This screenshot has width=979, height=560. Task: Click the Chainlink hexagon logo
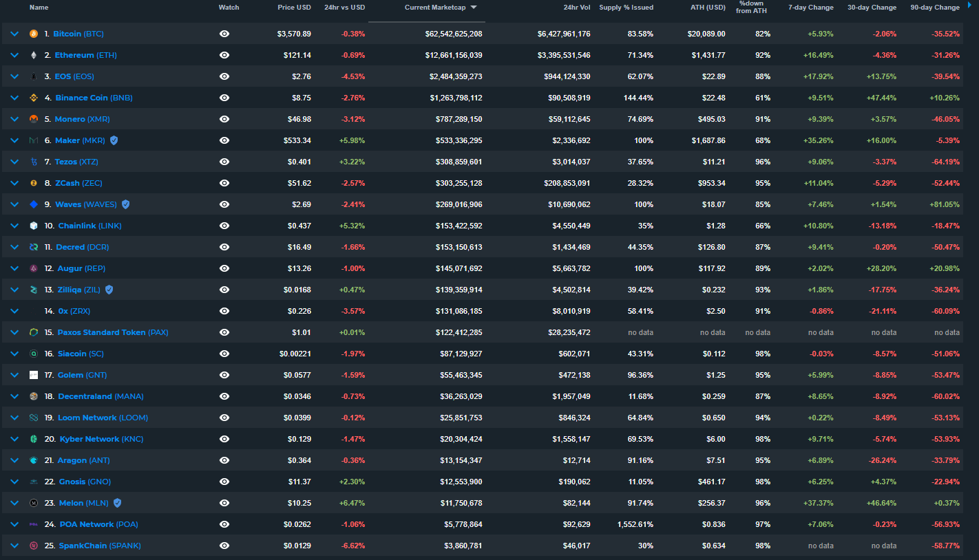click(x=34, y=226)
